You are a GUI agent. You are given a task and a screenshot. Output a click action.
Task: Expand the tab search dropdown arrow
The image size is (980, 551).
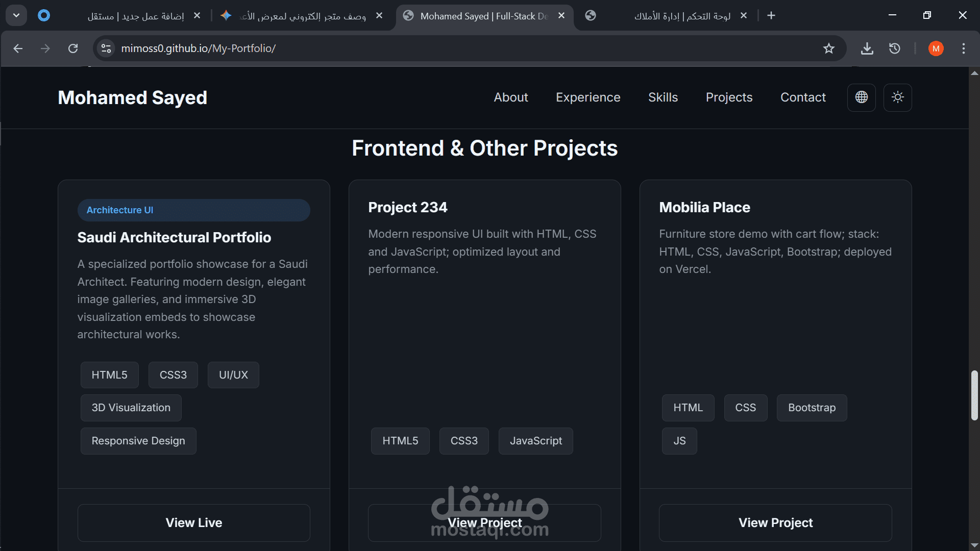click(16, 15)
